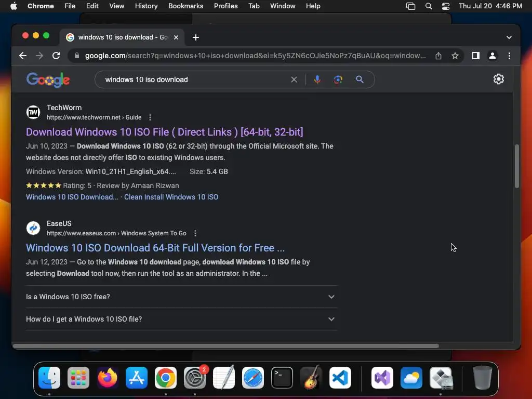Viewport: 532px width, 399px height.
Task: Open TechWorm result options menu
Action: coord(150,117)
